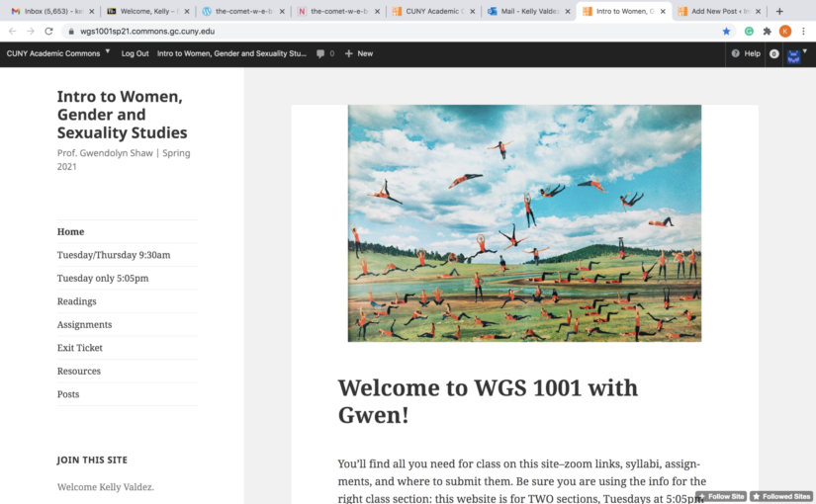Open the Extensions puzzle icon
Screen dimensions: 816x504
pyautogui.click(x=768, y=32)
